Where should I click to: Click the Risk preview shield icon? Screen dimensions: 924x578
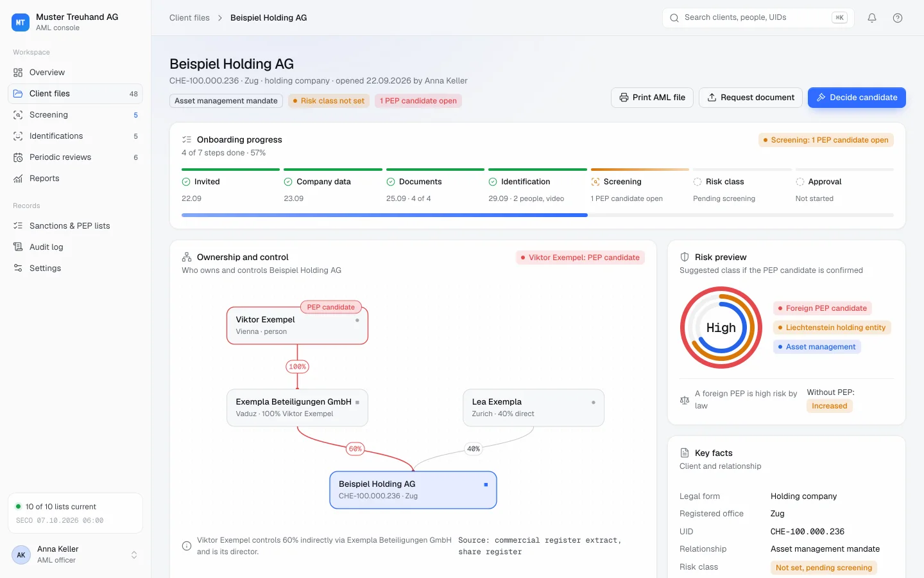(x=685, y=257)
